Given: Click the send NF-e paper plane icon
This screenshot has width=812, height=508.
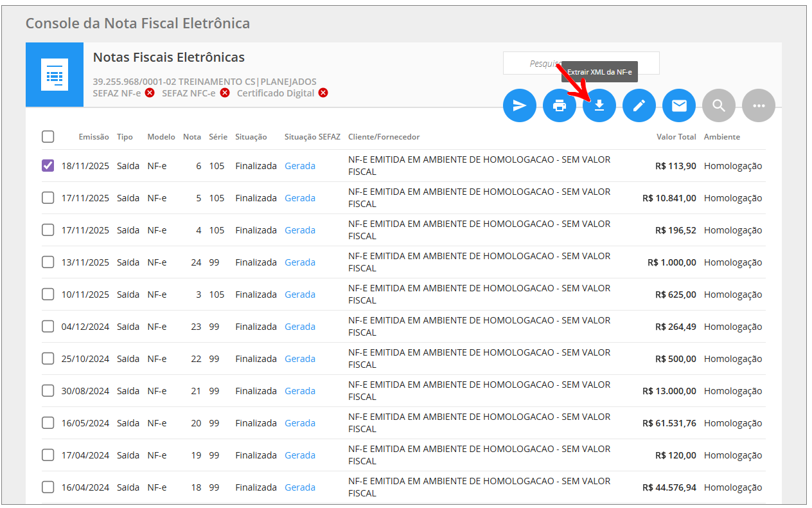Looking at the screenshot, I should pyautogui.click(x=520, y=105).
